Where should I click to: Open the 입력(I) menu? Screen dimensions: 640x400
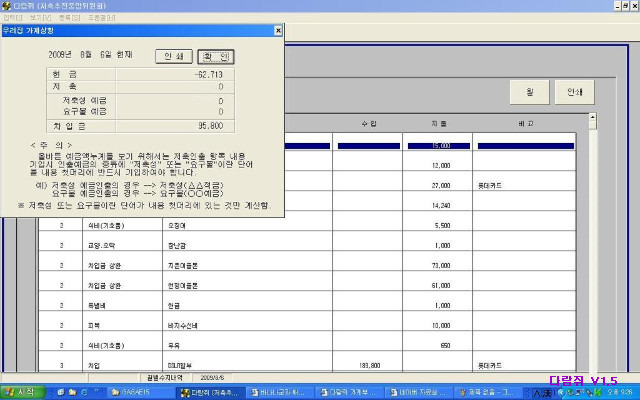click(x=13, y=18)
